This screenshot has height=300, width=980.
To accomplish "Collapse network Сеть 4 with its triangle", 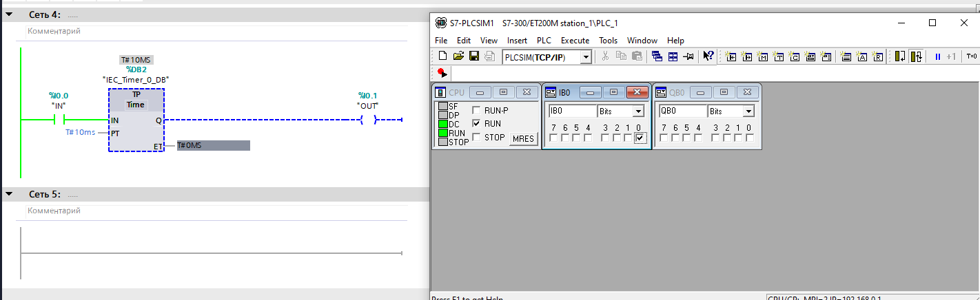I will (x=9, y=14).
